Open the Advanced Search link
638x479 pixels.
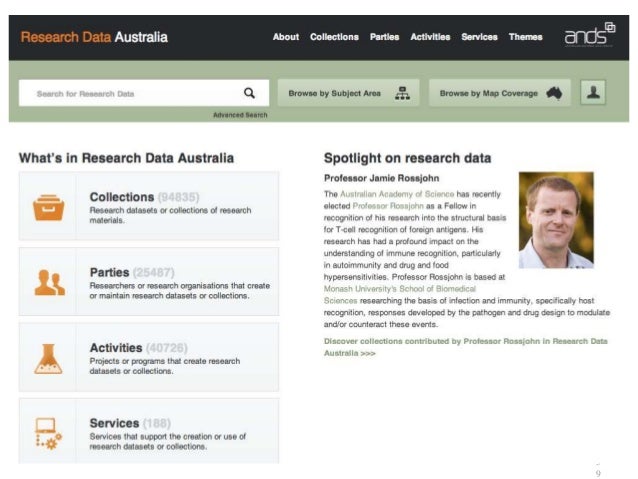click(x=240, y=115)
